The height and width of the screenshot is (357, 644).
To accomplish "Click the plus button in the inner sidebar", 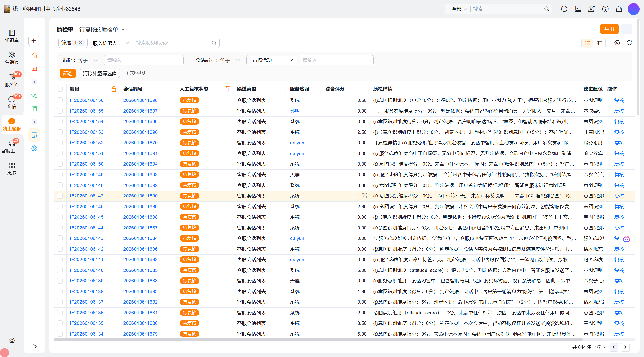I will [34, 41].
